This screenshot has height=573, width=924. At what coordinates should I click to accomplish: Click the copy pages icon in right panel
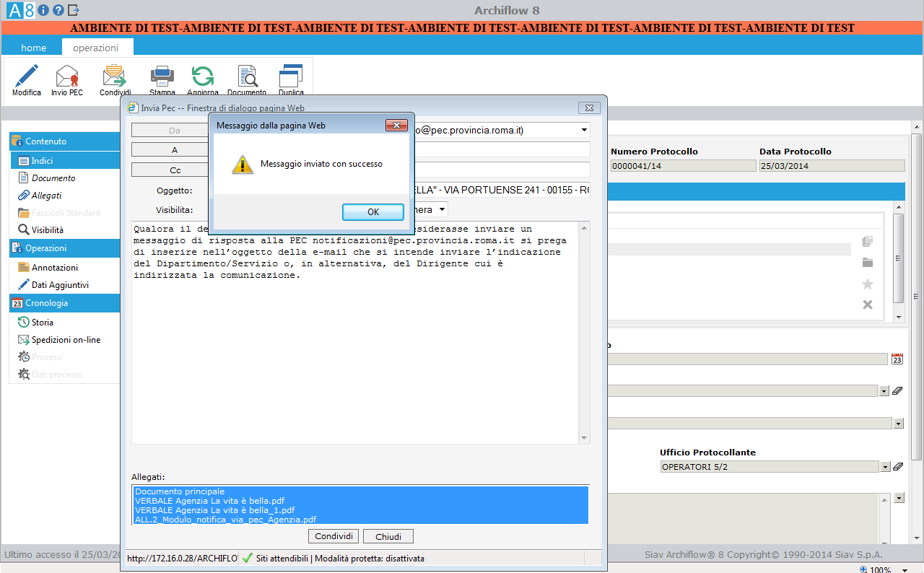pos(868,242)
